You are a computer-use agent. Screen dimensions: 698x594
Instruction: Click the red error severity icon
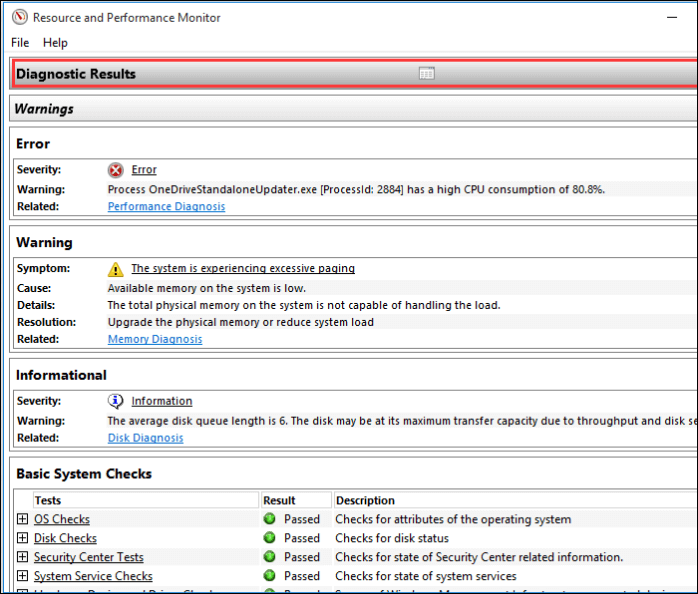[116, 170]
